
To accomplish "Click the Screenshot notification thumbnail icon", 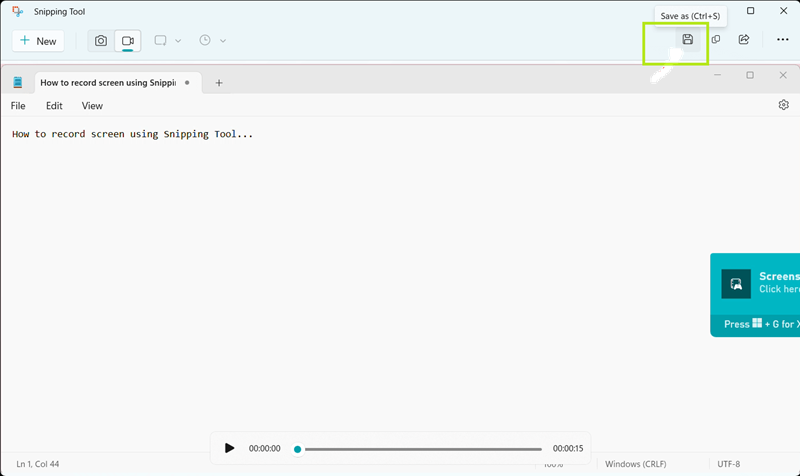I will pyautogui.click(x=736, y=284).
